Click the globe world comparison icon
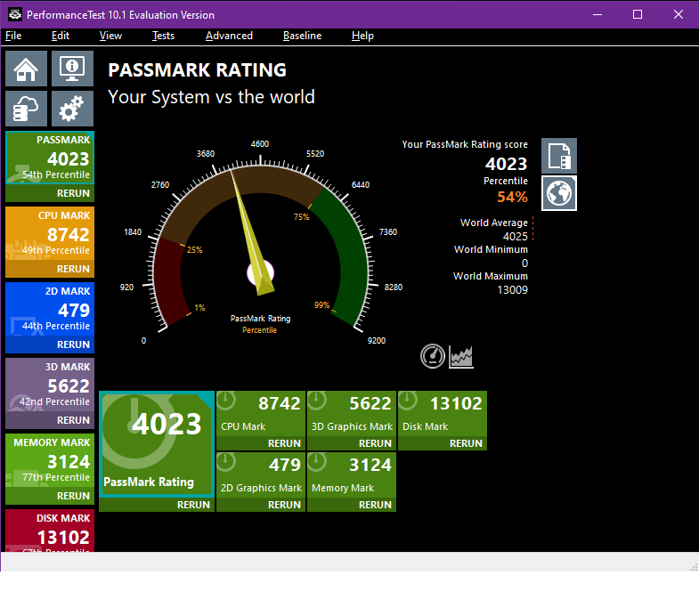The width and height of the screenshot is (699, 616). [559, 193]
